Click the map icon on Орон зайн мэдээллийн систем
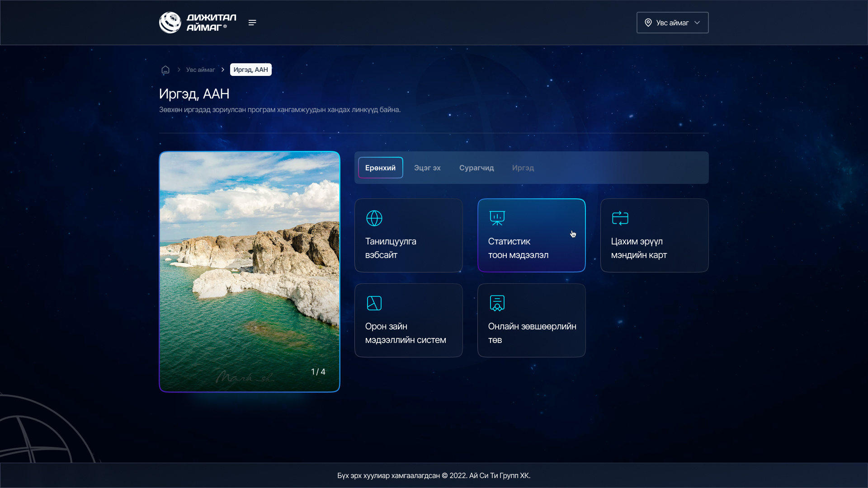 coord(374,303)
